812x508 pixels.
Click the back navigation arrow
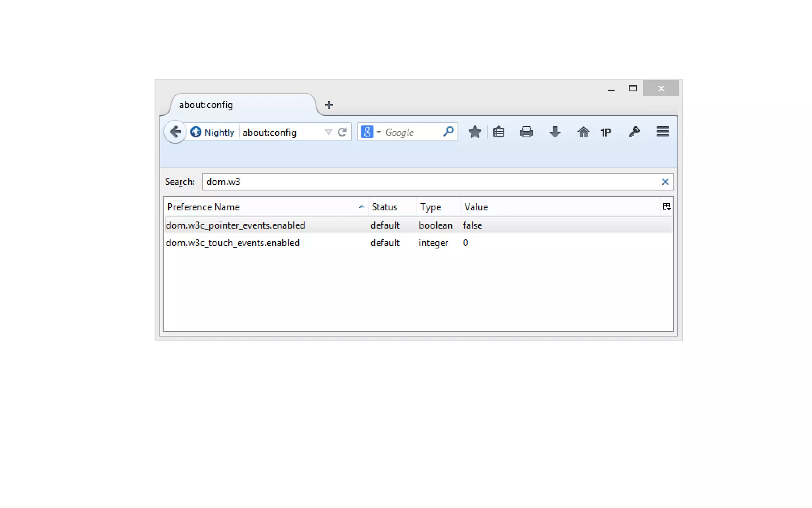click(175, 132)
